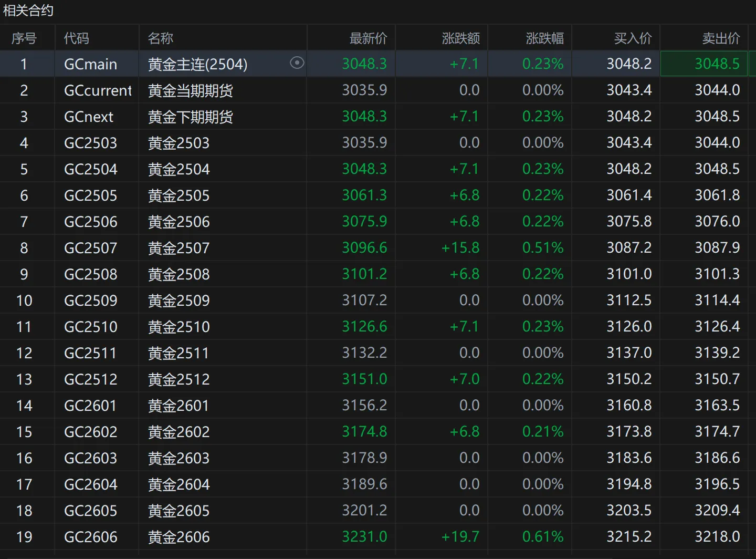Click the 相关合约 panel title

(x=28, y=11)
